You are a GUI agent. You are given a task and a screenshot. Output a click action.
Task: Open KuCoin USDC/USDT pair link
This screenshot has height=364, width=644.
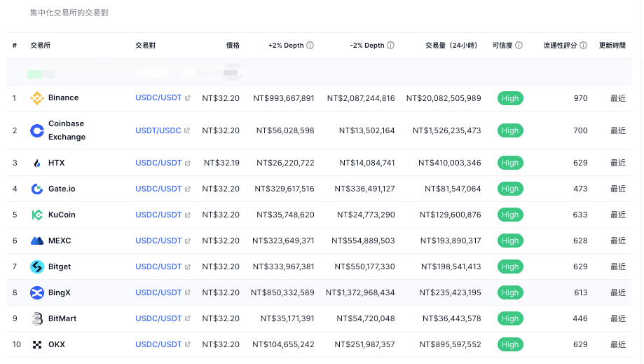[x=158, y=215]
